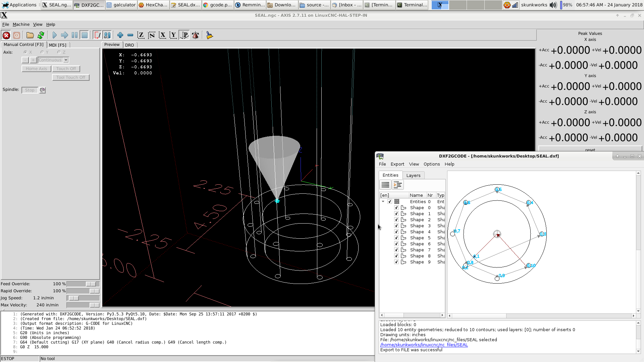The height and width of the screenshot is (362, 644).
Task: Zoom in preview with plus icon
Action: [120, 35]
